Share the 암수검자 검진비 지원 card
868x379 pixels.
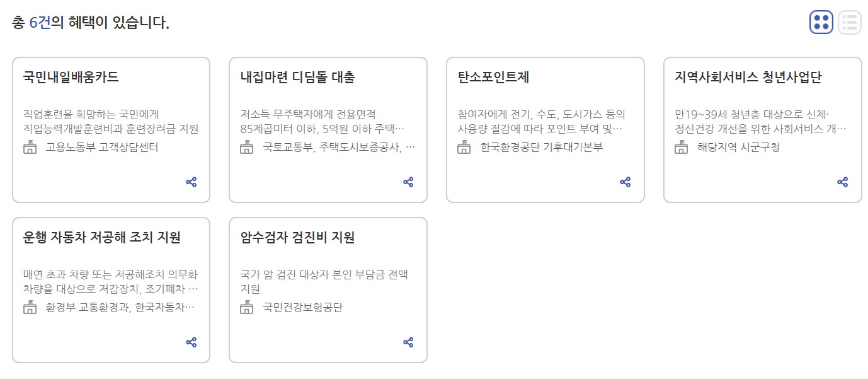click(409, 342)
